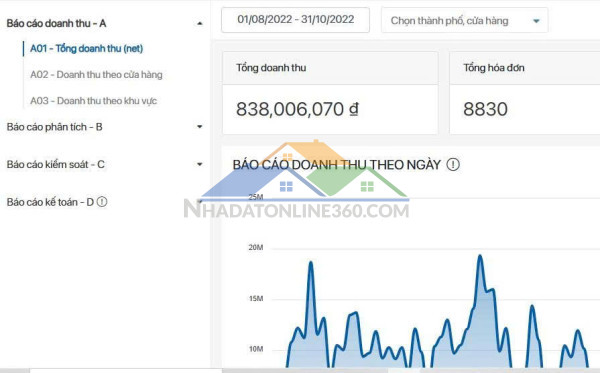Click the info icon beside Báo cáo kế toán - D

coord(102,202)
